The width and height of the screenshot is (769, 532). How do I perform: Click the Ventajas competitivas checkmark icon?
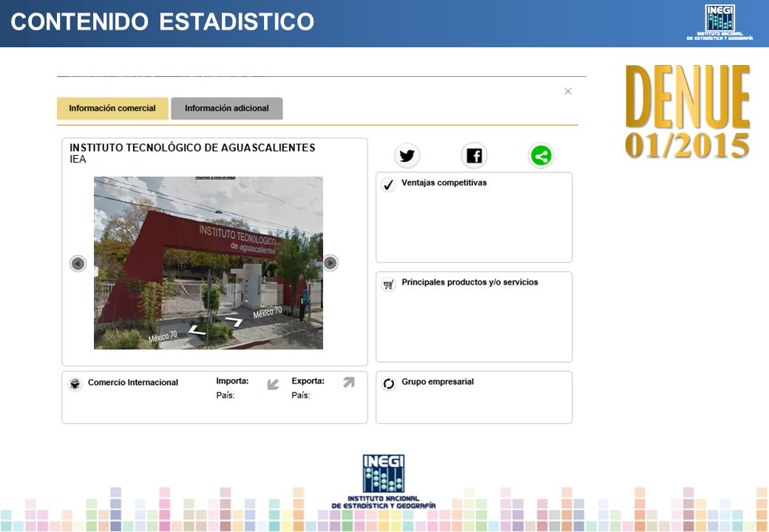coord(388,184)
